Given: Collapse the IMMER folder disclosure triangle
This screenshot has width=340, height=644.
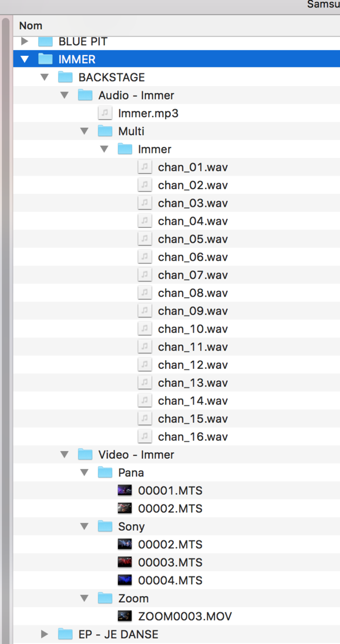Looking at the screenshot, I should pos(25,59).
